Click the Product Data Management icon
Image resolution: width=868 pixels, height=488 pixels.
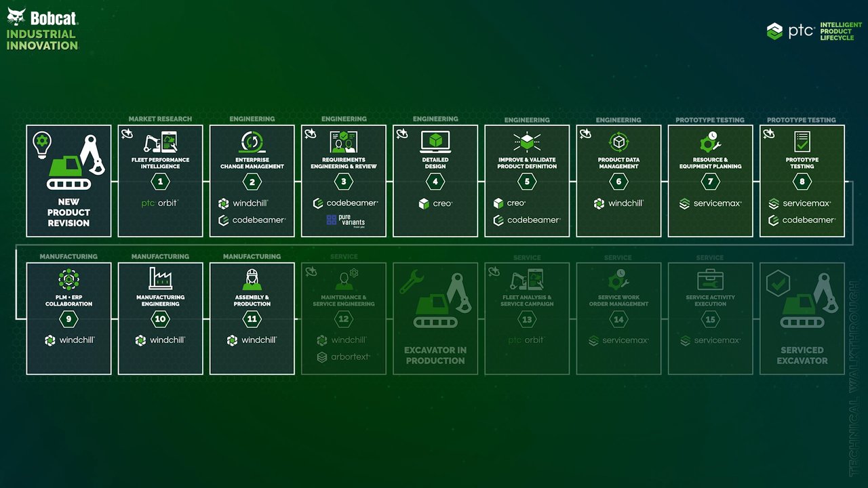pos(618,142)
